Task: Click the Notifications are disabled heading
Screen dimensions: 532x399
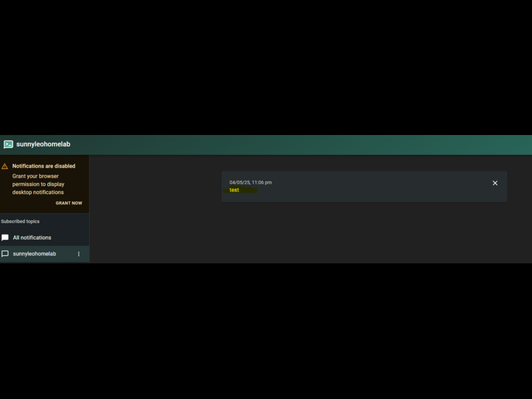Action: (x=44, y=166)
